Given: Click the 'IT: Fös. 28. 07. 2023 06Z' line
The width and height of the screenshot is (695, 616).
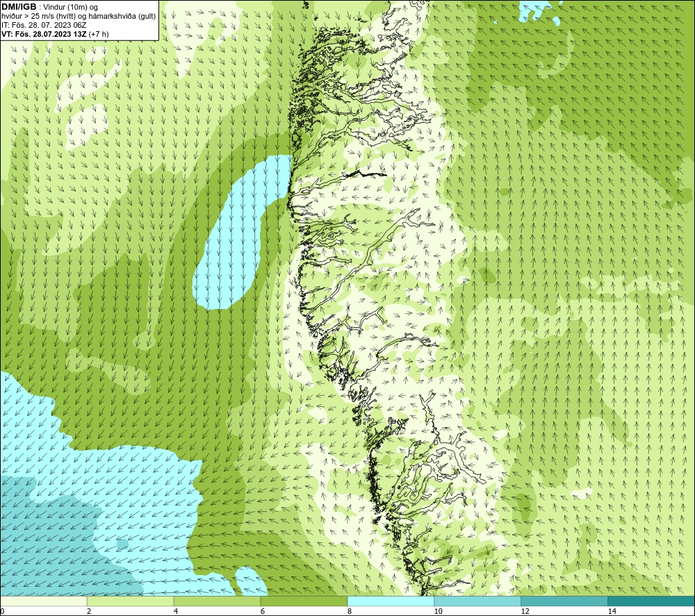Looking at the screenshot, I should tap(44, 25).
